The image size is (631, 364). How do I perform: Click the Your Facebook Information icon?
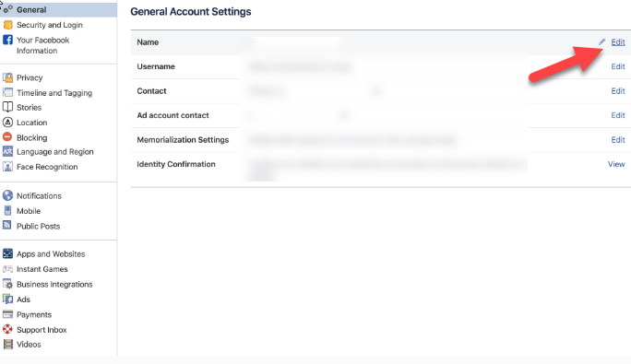(x=7, y=40)
